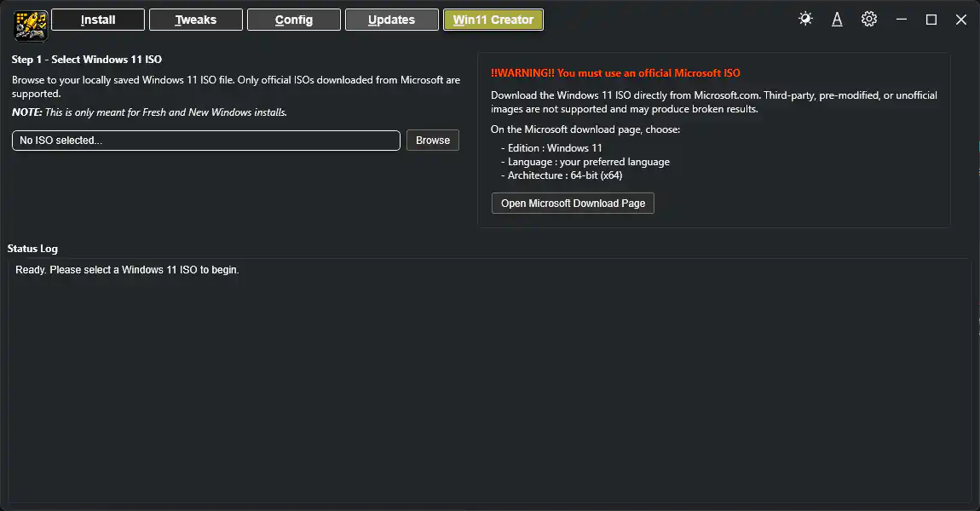Image resolution: width=980 pixels, height=511 pixels.
Task: Click the 'Step 1 - Select Windows 11 ISO' heading
Action: pyautogui.click(x=87, y=60)
